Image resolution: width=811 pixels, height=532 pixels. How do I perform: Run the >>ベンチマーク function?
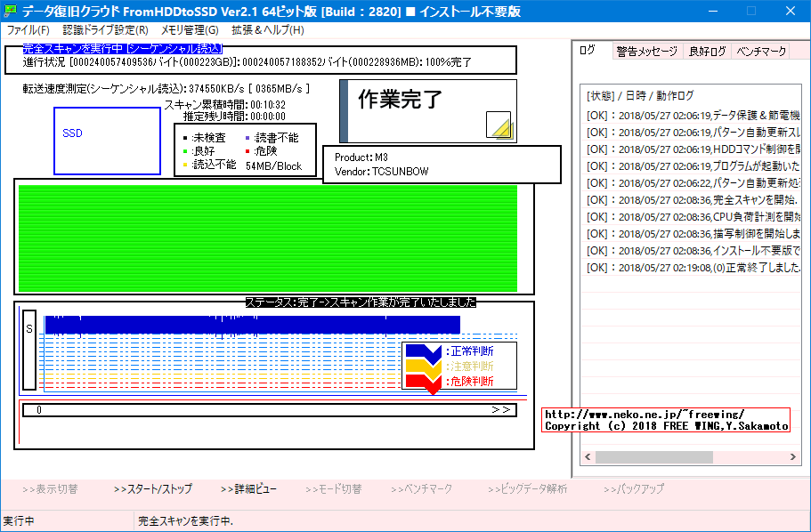click(421, 488)
